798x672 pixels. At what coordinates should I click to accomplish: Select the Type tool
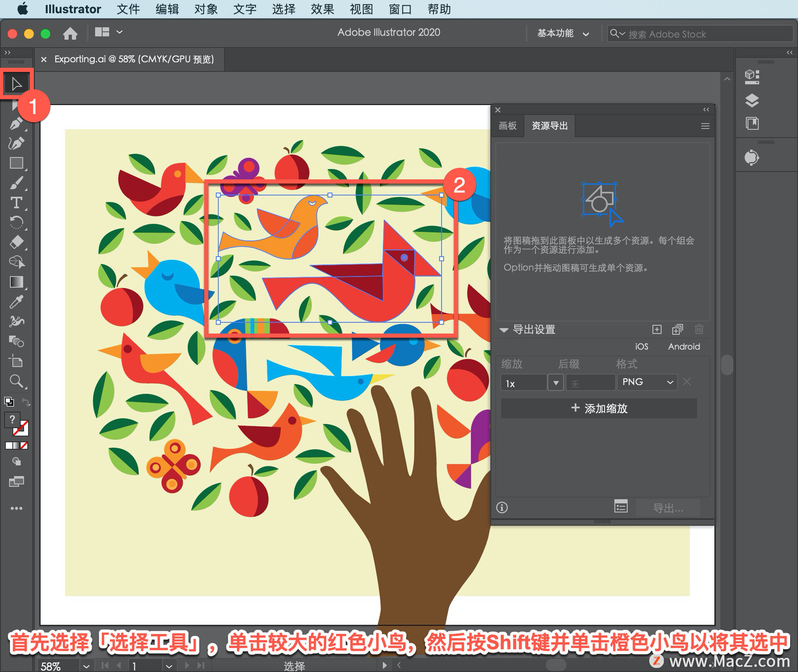pyautogui.click(x=17, y=203)
